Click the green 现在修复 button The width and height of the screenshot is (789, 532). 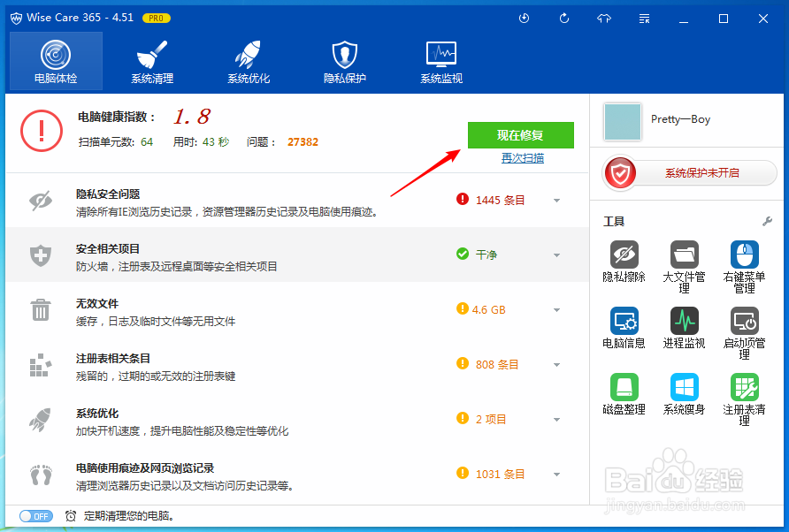pos(521,135)
